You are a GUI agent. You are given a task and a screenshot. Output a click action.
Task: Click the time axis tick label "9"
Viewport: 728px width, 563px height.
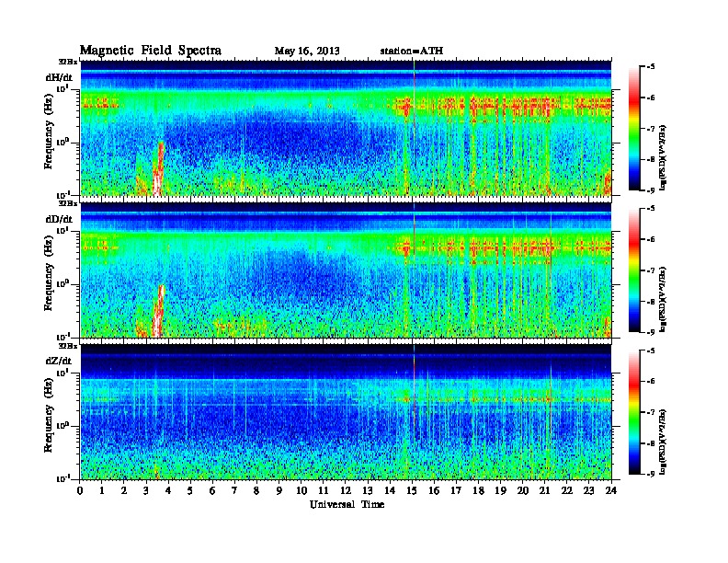pyautogui.click(x=279, y=491)
